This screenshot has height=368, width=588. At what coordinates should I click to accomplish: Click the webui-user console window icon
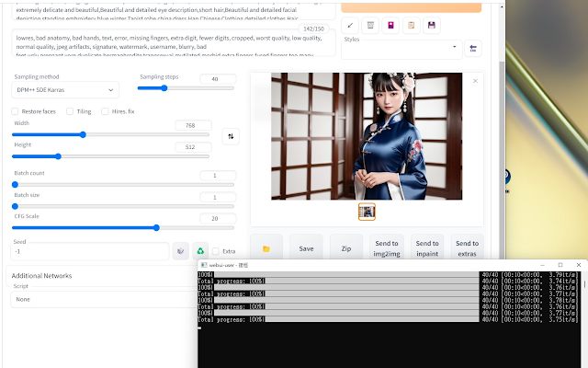[204, 265]
